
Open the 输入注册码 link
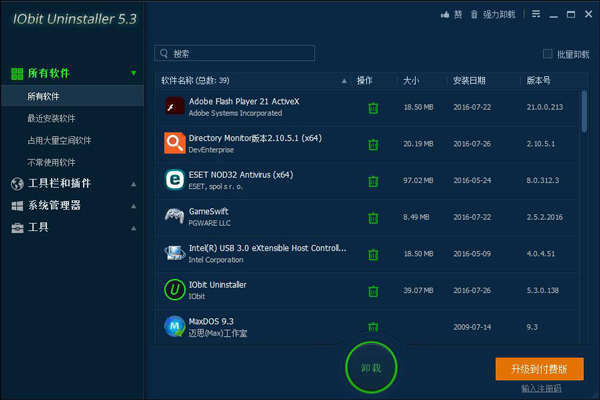coord(541,389)
